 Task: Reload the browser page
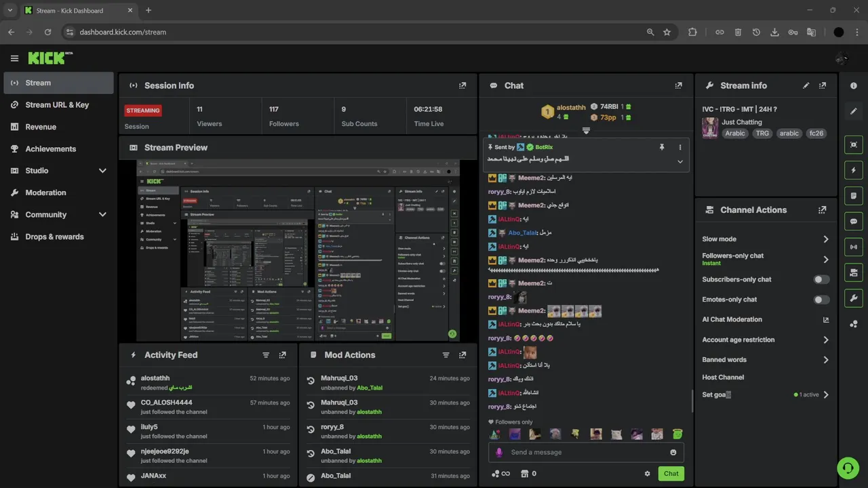coord(47,32)
